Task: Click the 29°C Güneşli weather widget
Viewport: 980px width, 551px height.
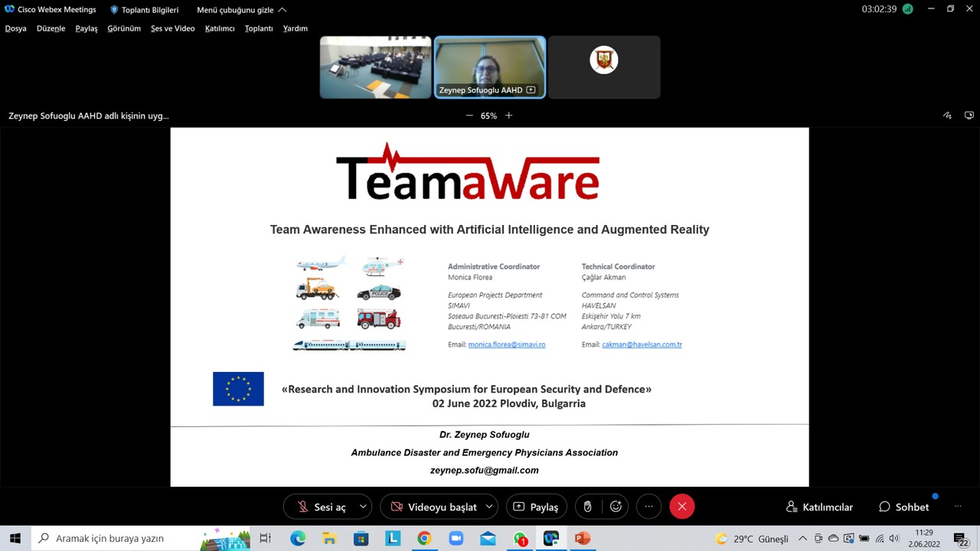Action: (x=752, y=539)
